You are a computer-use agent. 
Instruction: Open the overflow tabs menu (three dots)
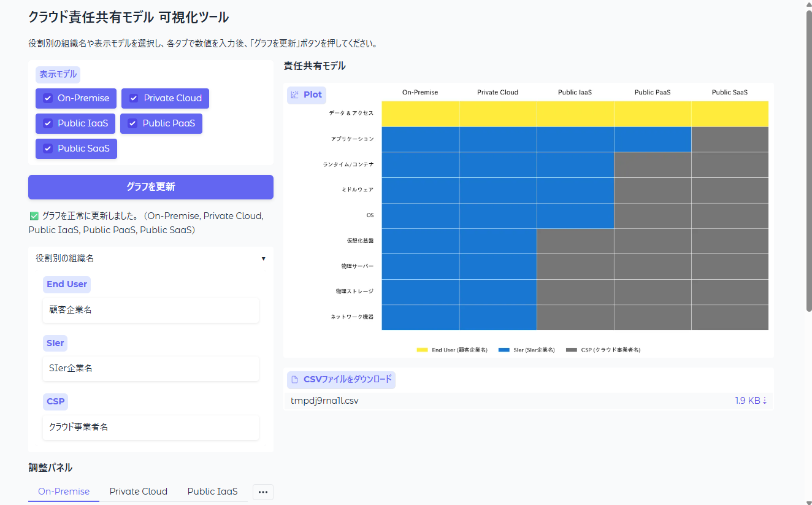(263, 492)
